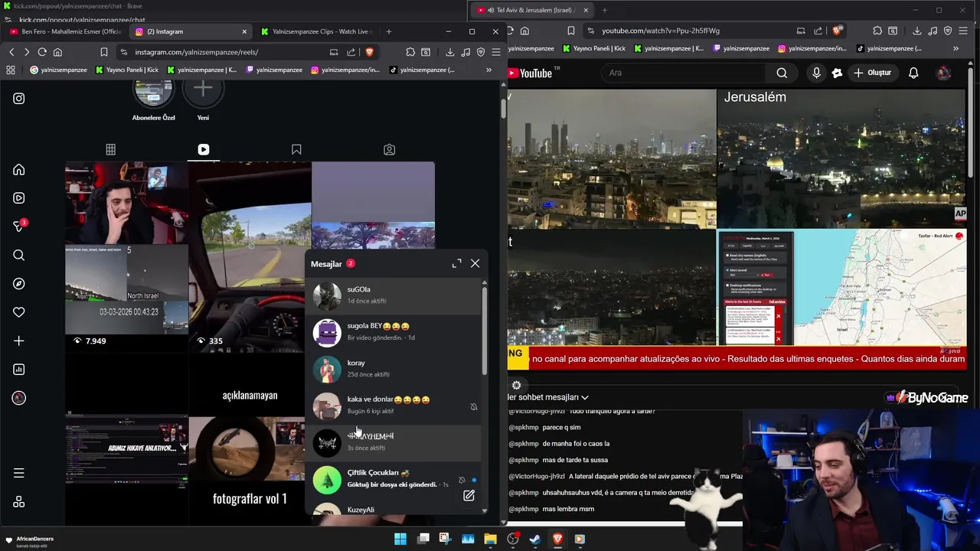Open YouTube account avatar menu
The width and height of the screenshot is (980, 551).
pos(943,73)
